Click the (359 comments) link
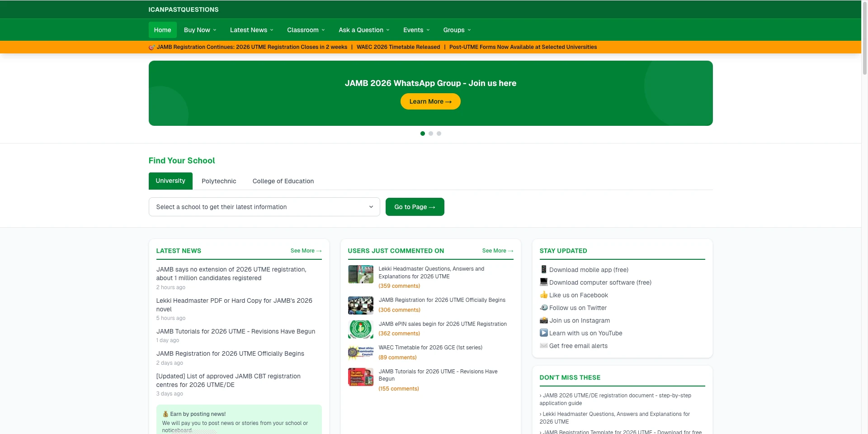 point(399,286)
